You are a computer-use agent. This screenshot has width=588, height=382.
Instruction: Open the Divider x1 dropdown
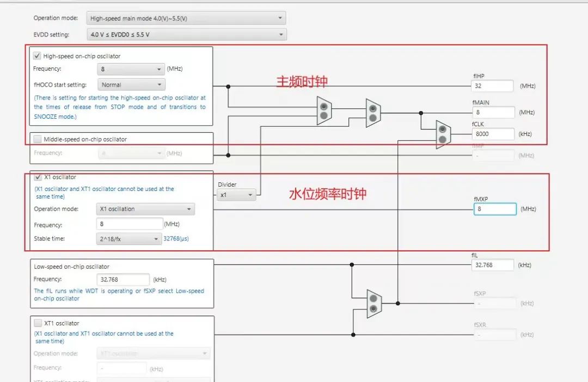(x=236, y=195)
